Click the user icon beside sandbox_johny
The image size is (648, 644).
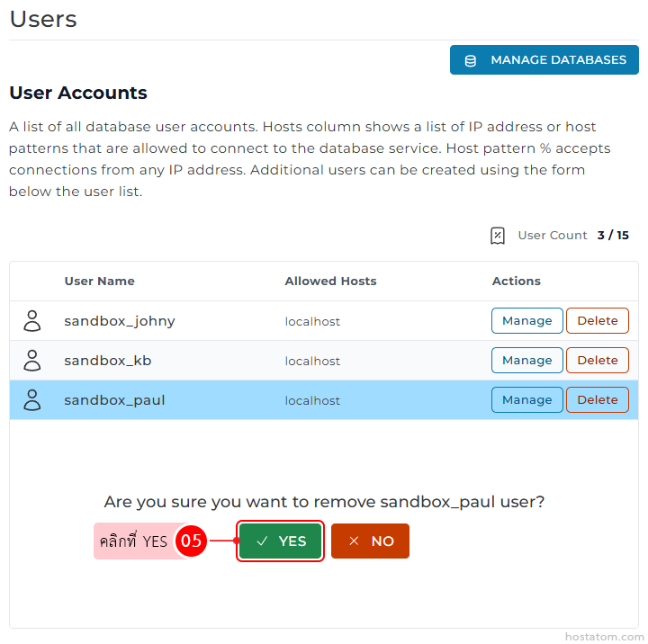click(x=32, y=321)
